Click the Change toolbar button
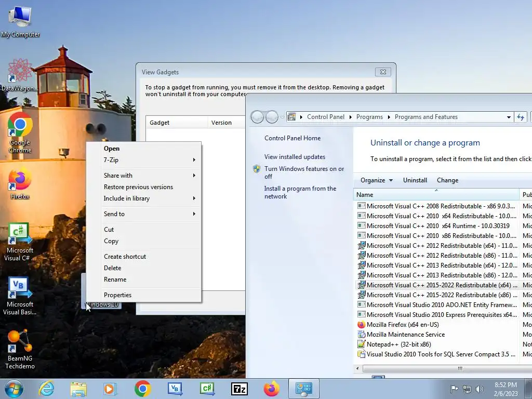Image resolution: width=532 pixels, height=399 pixels. coord(447,180)
